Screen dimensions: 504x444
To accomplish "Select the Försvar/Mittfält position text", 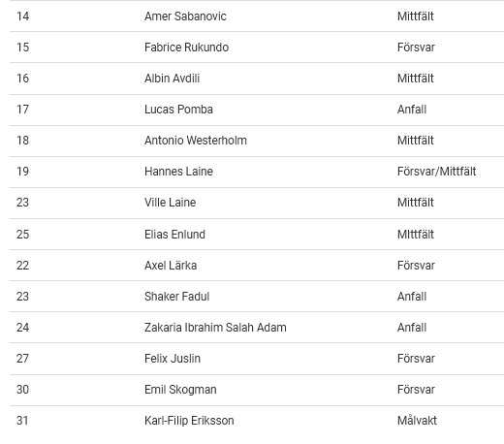I will 436,172.
